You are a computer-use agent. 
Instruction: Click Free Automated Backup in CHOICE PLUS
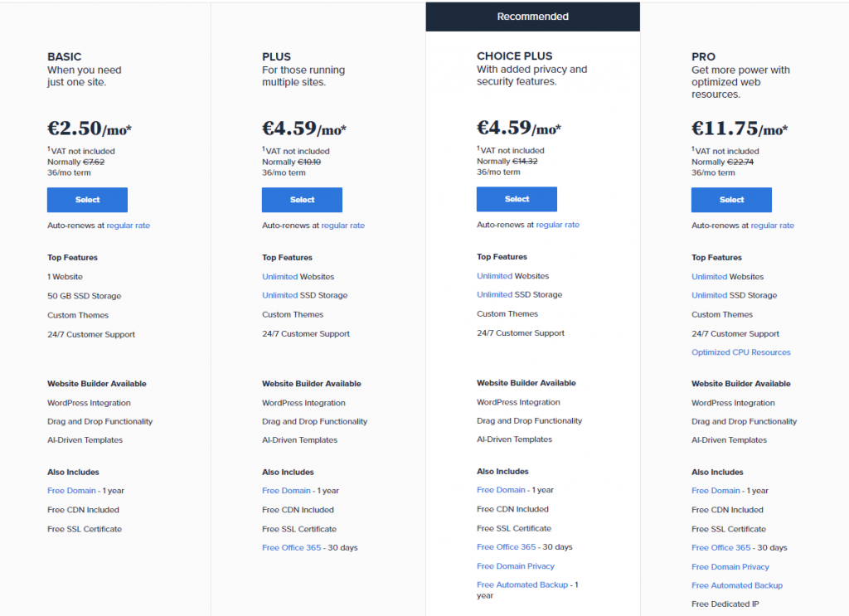click(522, 584)
